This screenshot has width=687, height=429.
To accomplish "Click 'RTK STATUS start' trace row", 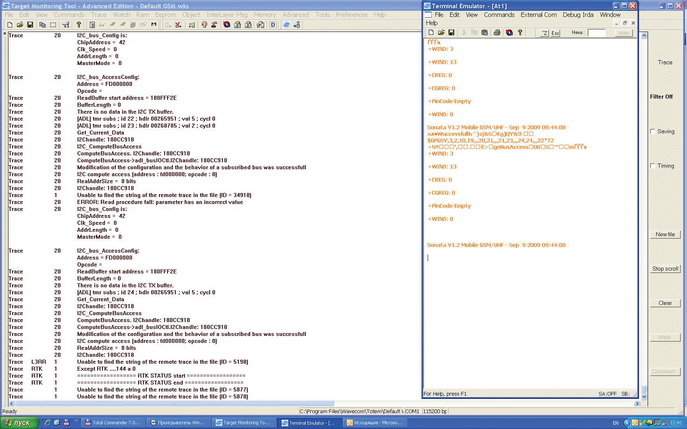I will 161,376.
